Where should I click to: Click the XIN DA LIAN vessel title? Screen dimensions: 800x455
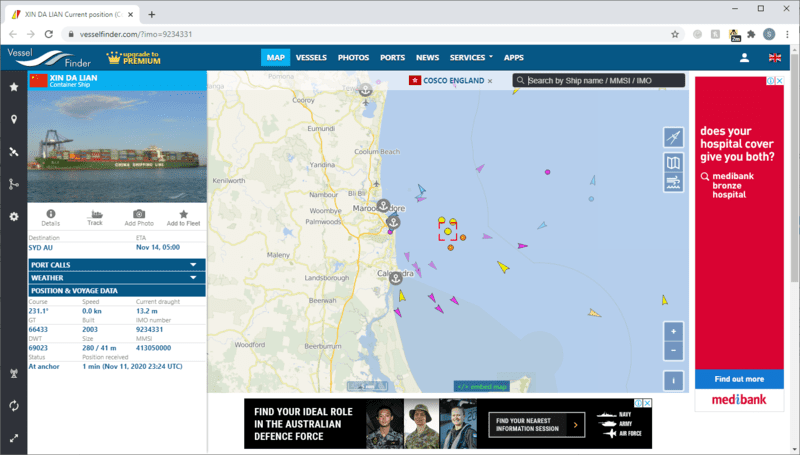pyautogui.click(x=73, y=78)
